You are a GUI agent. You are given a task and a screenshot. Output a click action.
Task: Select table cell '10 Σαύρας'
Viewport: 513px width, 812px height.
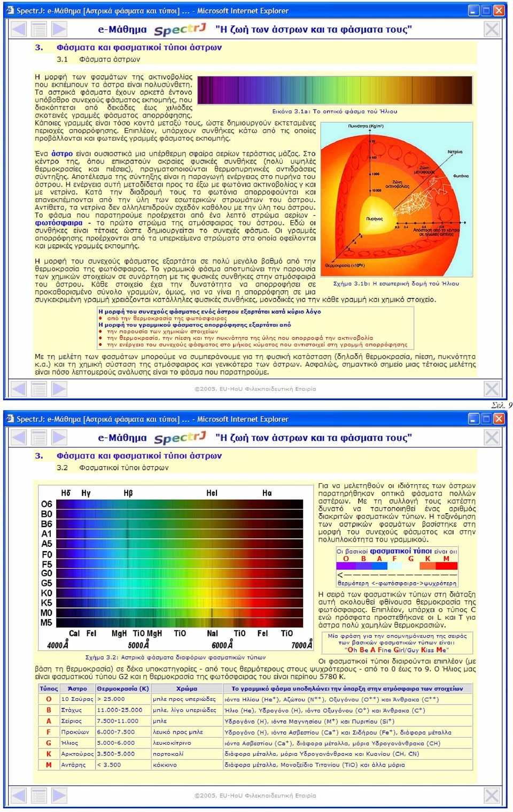coord(77,699)
